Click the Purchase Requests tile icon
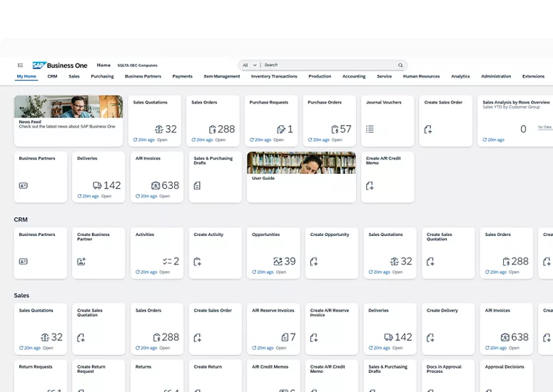Image resolution: width=553 pixels, height=392 pixels. [281, 129]
